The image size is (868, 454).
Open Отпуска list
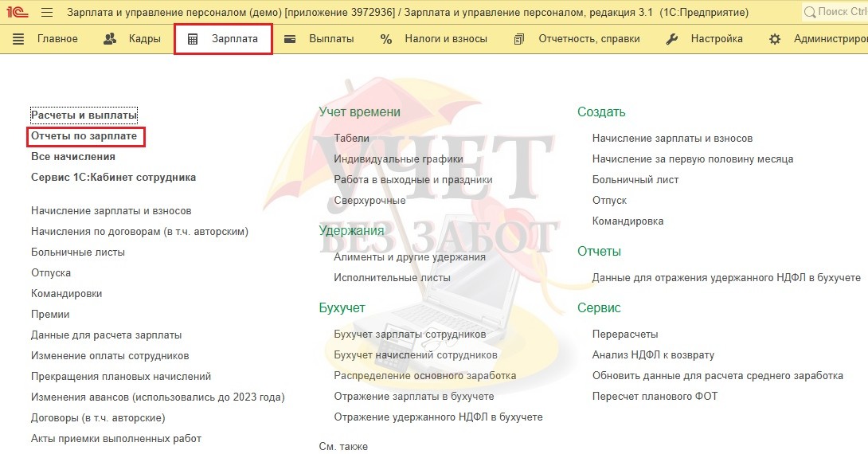point(51,273)
